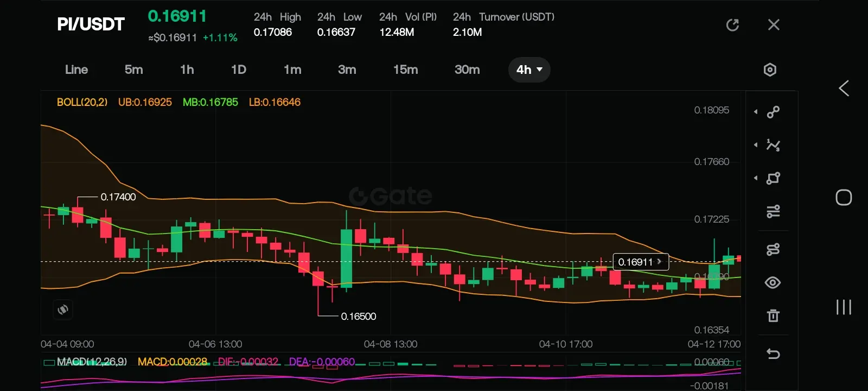868x391 pixels.
Task: Tap the 04-04 09:00 time label
Action: click(67, 344)
